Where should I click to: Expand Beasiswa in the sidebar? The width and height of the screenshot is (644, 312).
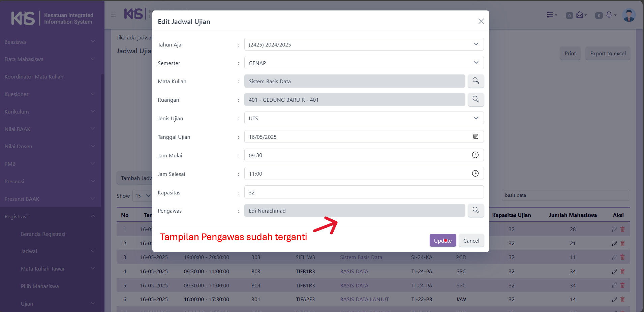50,42
